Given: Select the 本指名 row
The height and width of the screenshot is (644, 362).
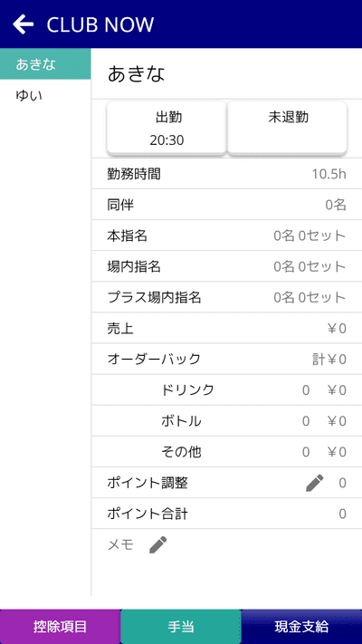Looking at the screenshot, I should 226,235.
